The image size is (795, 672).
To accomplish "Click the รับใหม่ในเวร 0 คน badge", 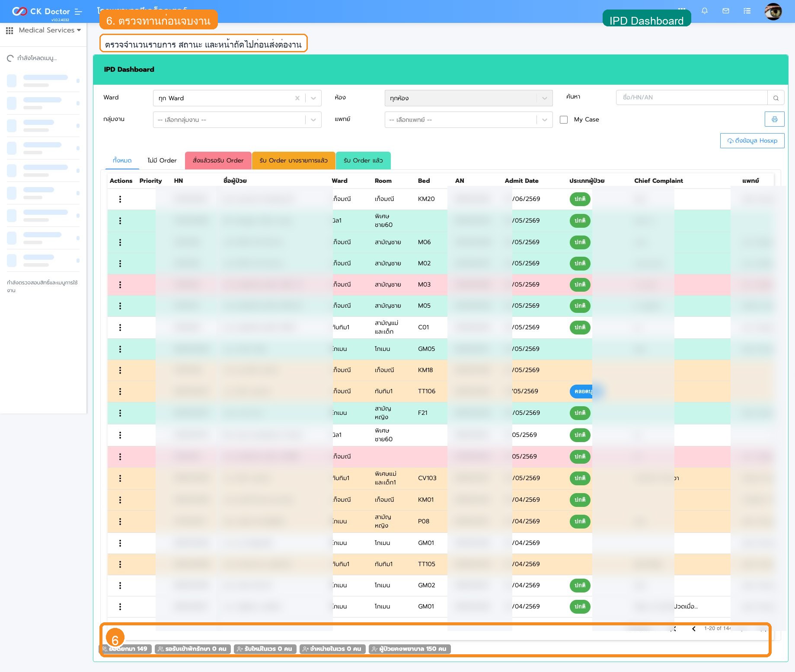I will click(265, 649).
